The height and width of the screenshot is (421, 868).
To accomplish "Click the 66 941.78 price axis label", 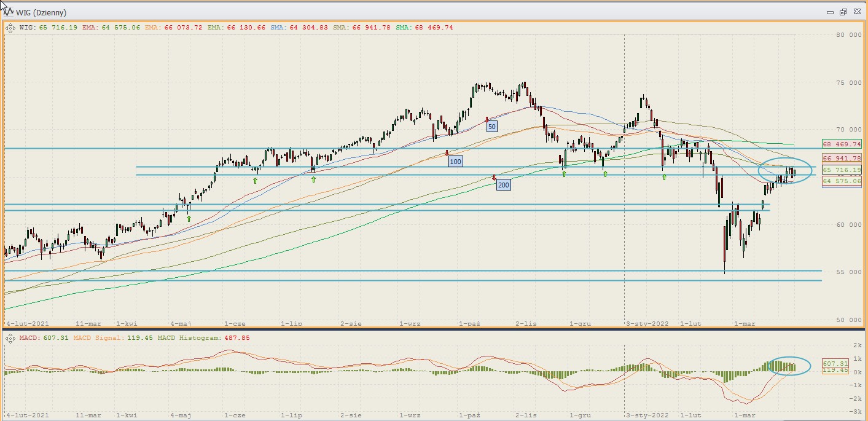I will pyautogui.click(x=842, y=158).
